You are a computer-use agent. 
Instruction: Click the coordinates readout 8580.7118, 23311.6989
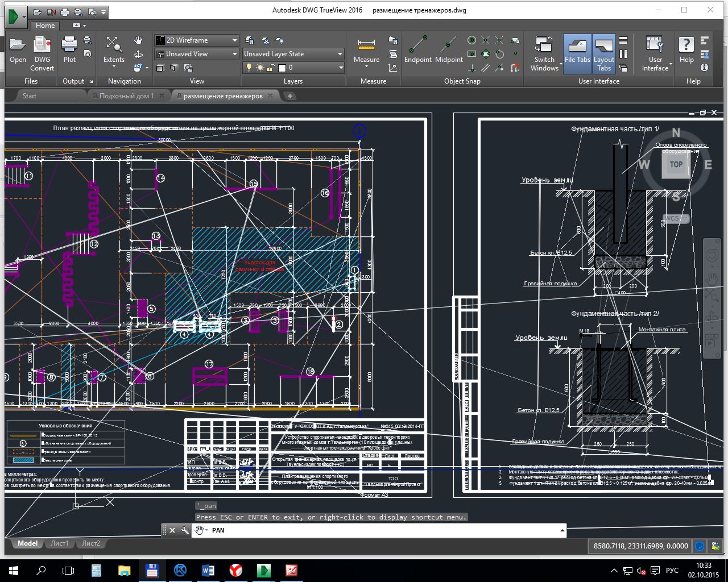tap(641, 546)
